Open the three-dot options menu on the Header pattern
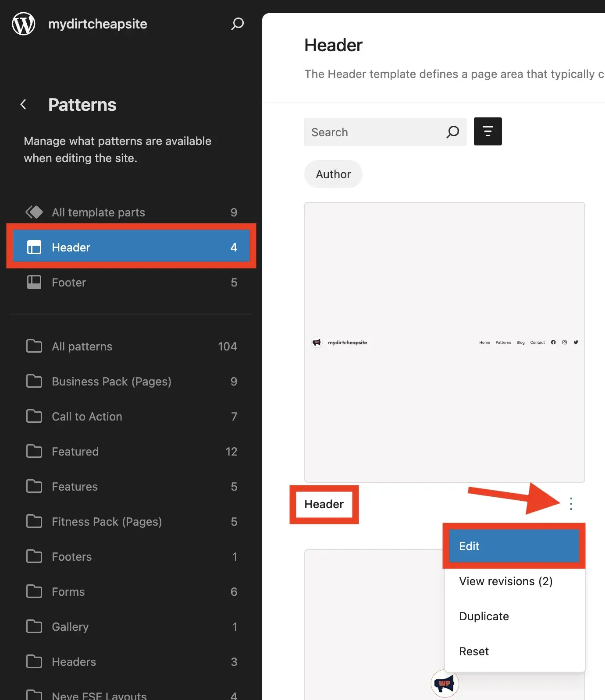Viewport: 605px width, 700px height. click(x=571, y=504)
